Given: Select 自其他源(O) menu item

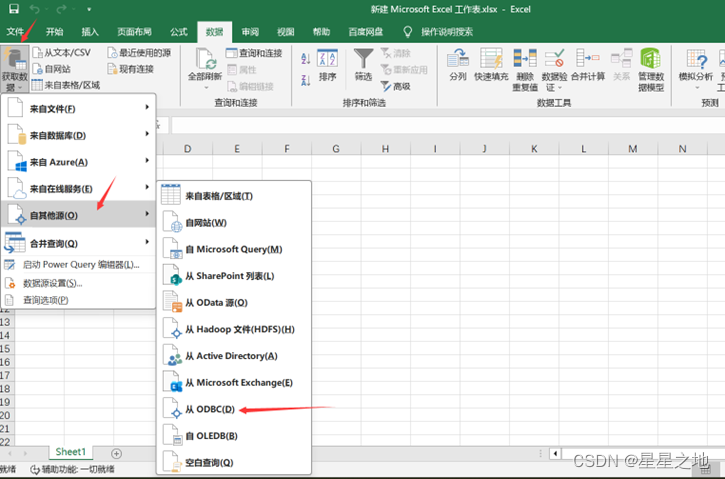Looking at the screenshot, I should tap(78, 215).
